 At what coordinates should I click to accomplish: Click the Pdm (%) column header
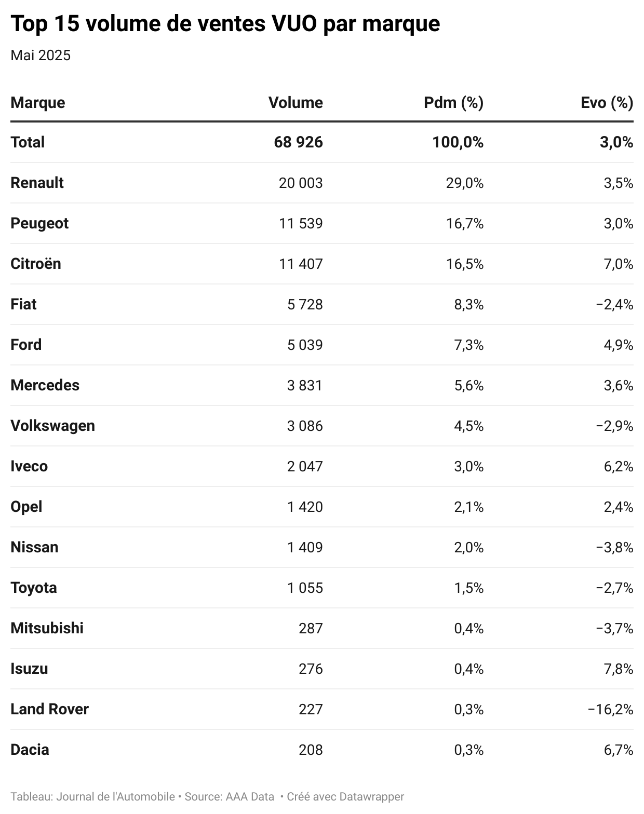453,103
